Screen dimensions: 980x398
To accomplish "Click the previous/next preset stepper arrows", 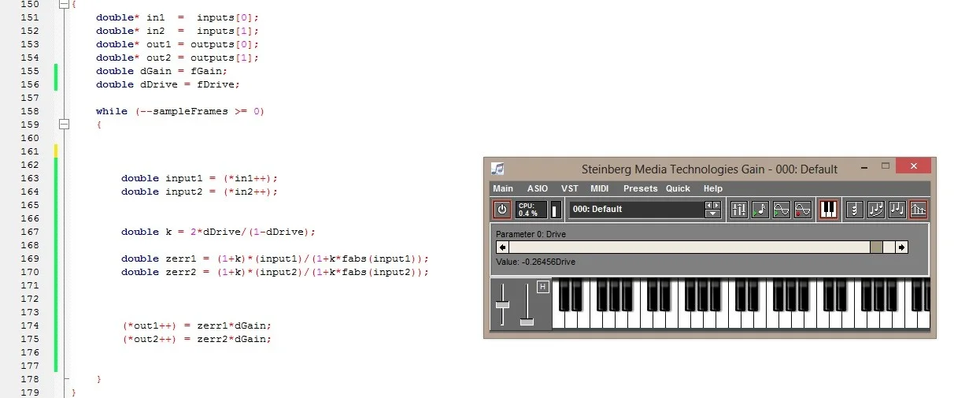I will click(712, 205).
